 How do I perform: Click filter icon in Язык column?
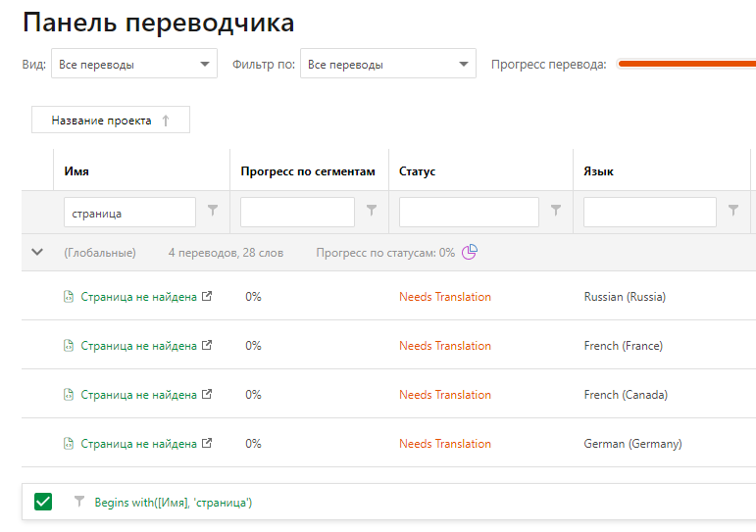[732, 211]
